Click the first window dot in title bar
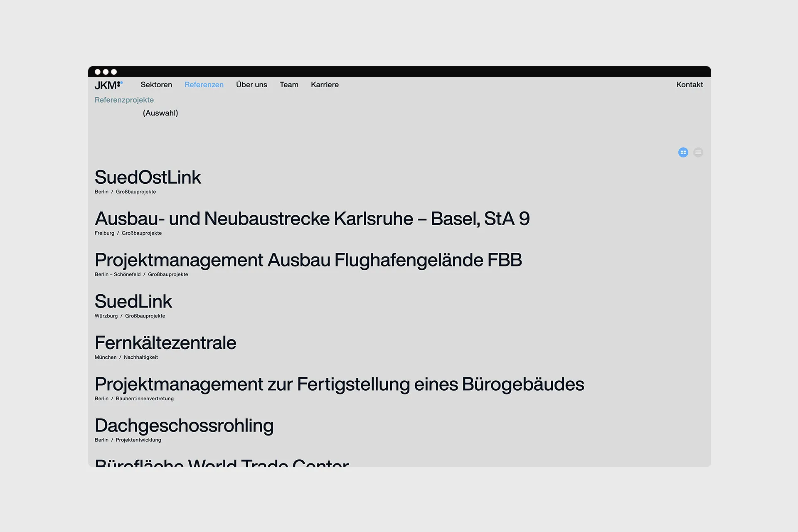 coord(98,72)
